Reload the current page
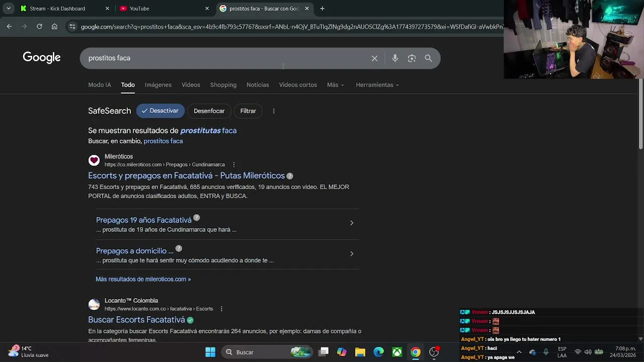Viewport: 644px width, 362px height. click(39, 27)
